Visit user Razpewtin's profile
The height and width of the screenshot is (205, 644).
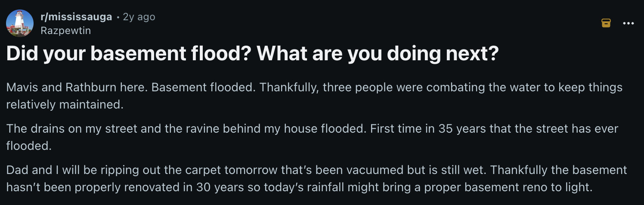[x=65, y=31]
